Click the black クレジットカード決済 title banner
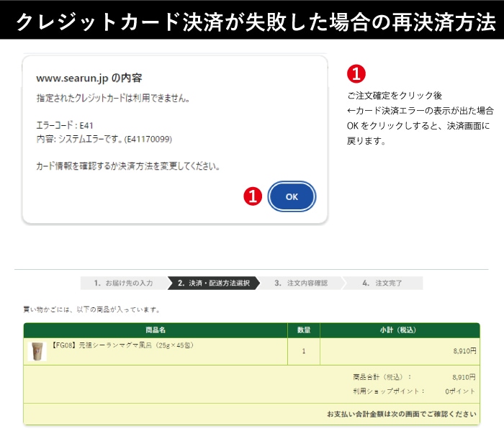 point(252,21)
